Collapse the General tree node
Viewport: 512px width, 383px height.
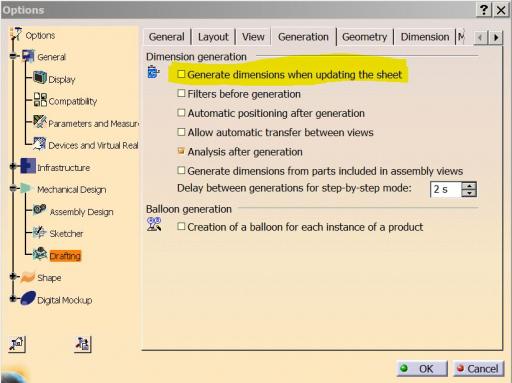coord(13,56)
